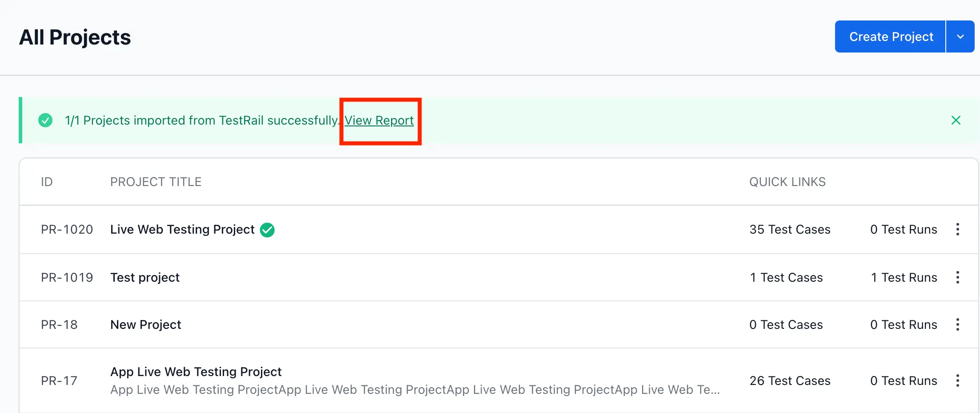
Task: Open the New Project title
Action: pos(146,324)
